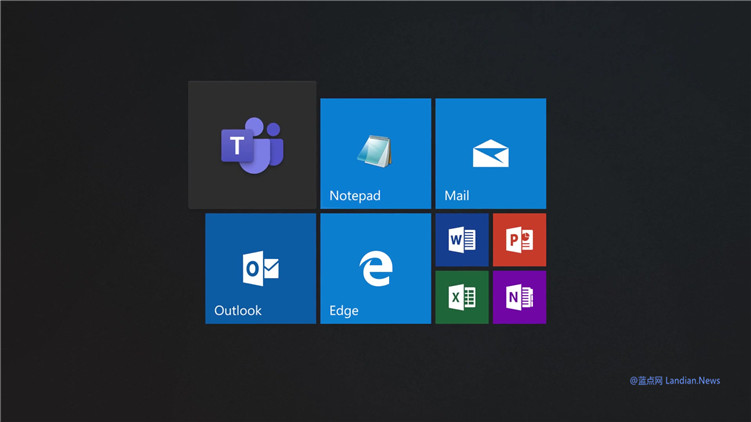The width and height of the screenshot is (751, 422).
Task: Launch the Outlook tile
Action: point(261,269)
